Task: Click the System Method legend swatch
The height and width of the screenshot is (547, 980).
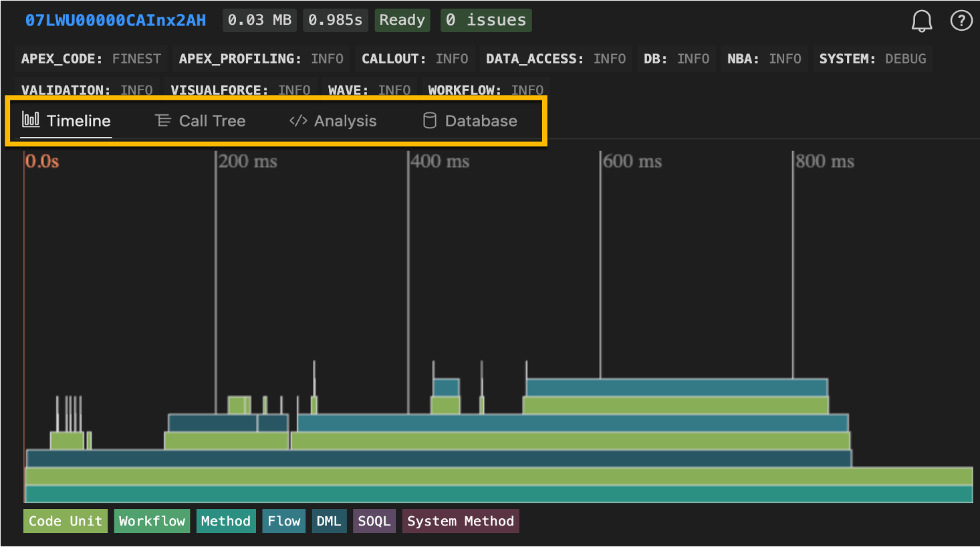Action: tap(461, 521)
